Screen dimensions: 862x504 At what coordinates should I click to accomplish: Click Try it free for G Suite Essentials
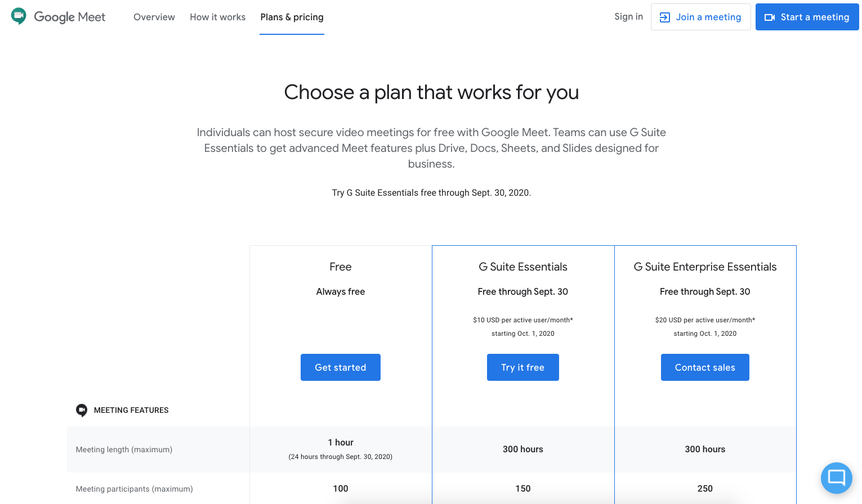(523, 367)
